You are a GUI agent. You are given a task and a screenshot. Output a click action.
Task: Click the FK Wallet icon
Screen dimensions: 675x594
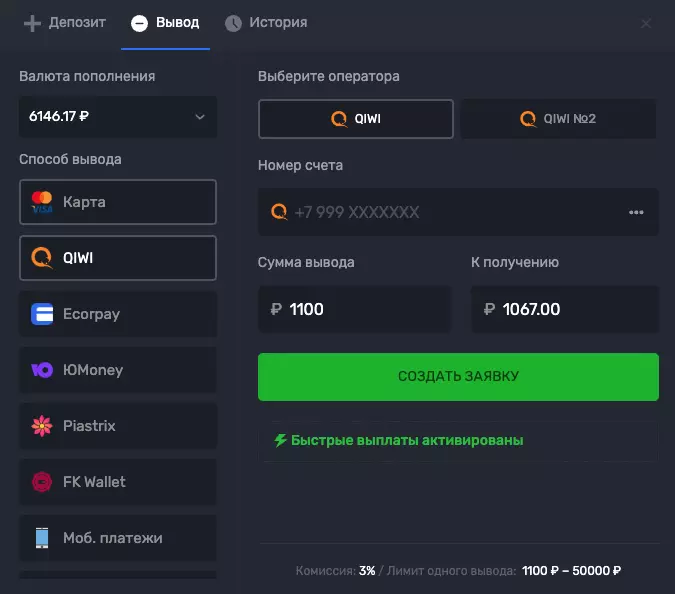(42, 482)
